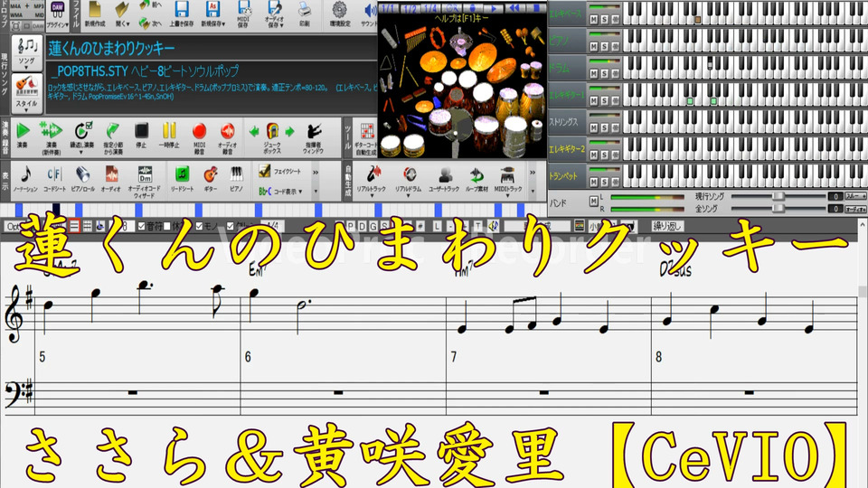
Task: Click the play button in drum window
Action: pyautogui.click(x=494, y=8)
